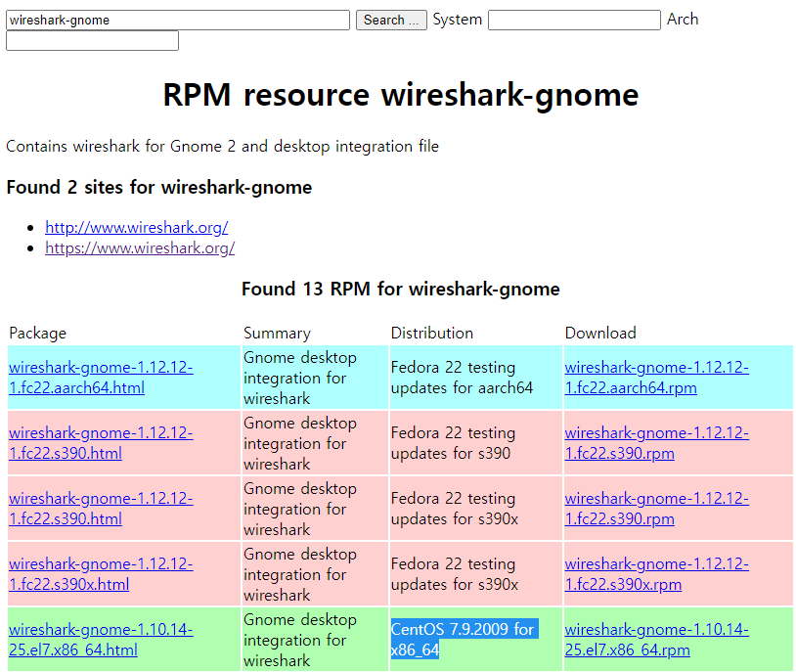Click the highlighted 'CentOS 7.9.2009 for x86_64' cell
The height and width of the screenshot is (672, 796).
[x=475, y=640]
